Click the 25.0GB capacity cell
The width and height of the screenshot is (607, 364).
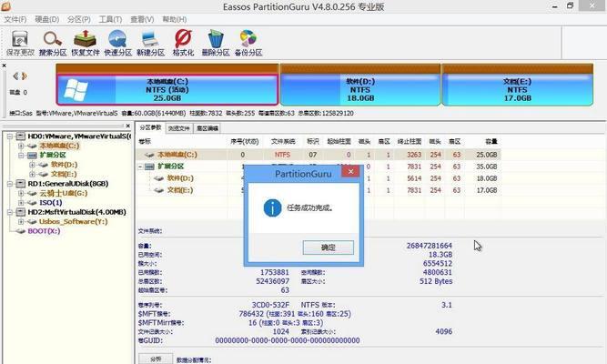coord(487,155)
